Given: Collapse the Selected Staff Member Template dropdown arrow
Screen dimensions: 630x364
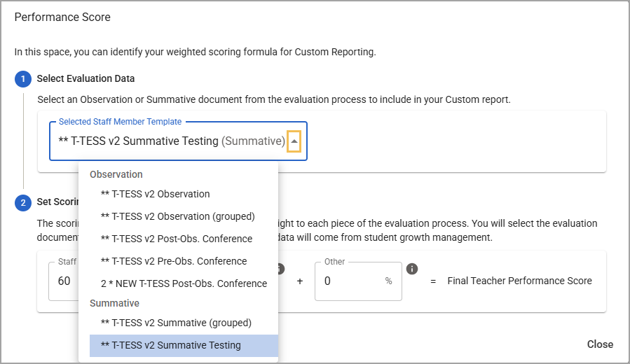Looking at the screenshot, I should (x=294, y=141).
